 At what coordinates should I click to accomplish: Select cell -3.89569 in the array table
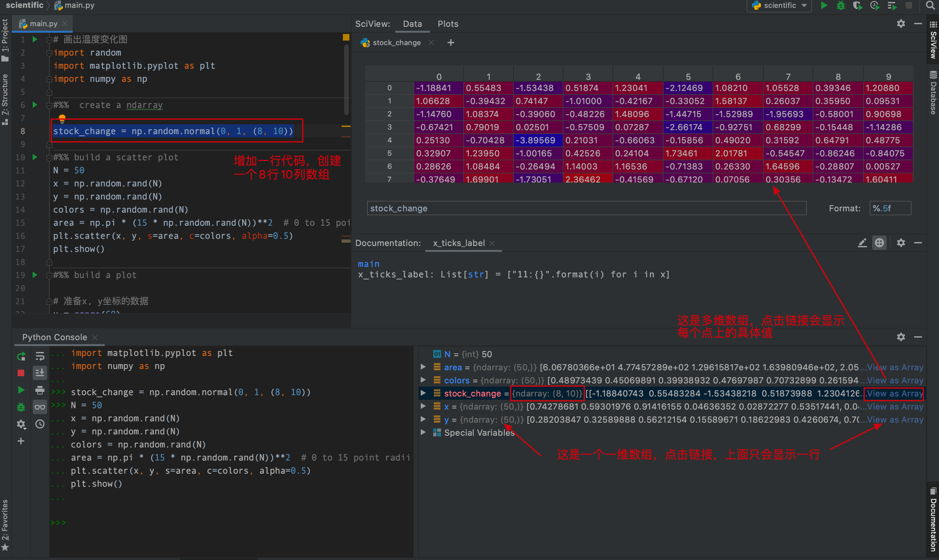coord(538,140)
